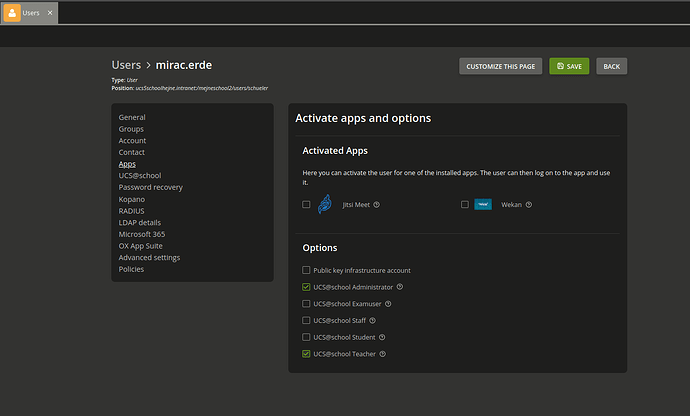Image resolution: width=690 pixels, height=416 pixels.
Task: Click the Customize This Page button
Action: (x=501, y=66)
